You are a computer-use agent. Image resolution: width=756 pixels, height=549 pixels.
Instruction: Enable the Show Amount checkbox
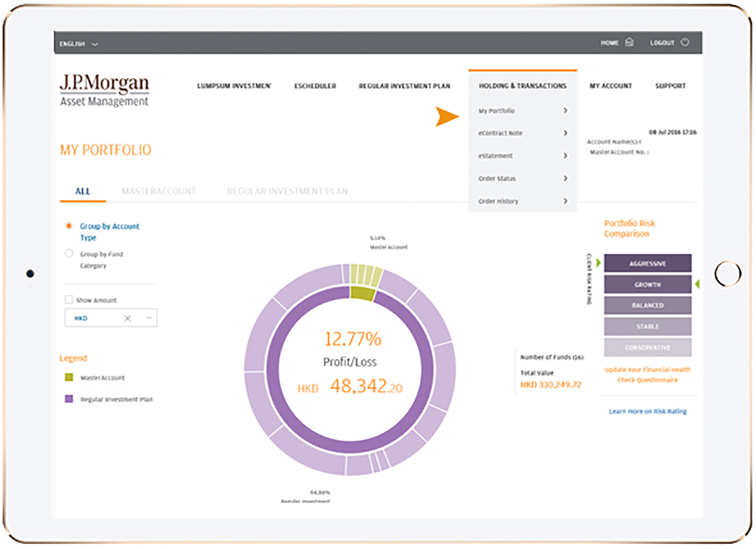(x=69, y=300)
